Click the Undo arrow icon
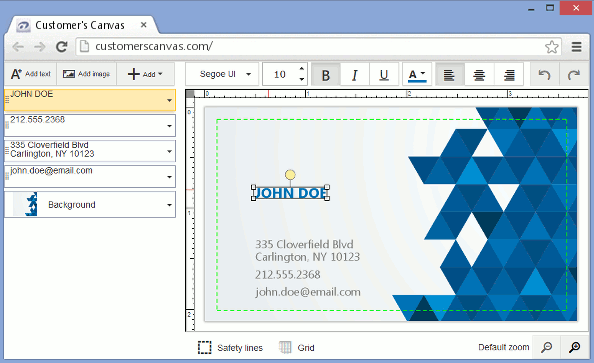 point(544,75)
